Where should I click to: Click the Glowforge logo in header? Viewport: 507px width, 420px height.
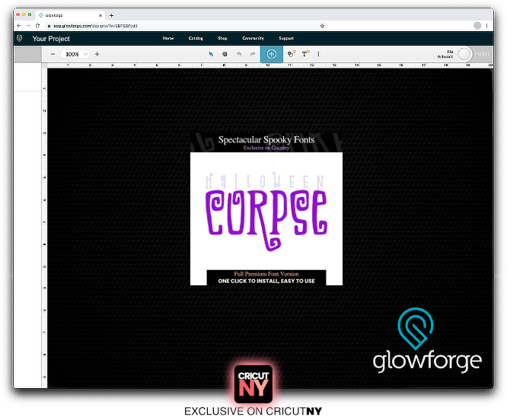click(x=20, y=38)
